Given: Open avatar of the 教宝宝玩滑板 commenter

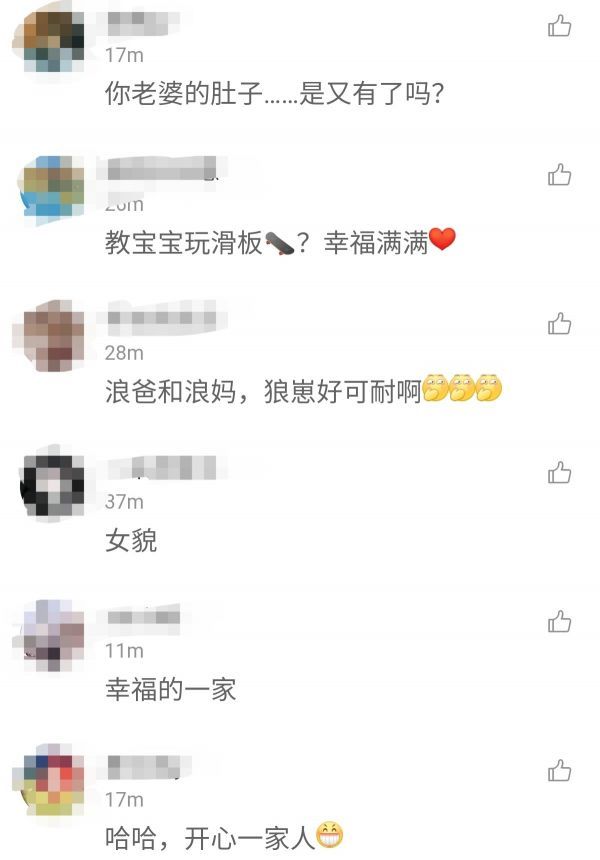Looking at the screenshot, I should (x=52, y=190).
